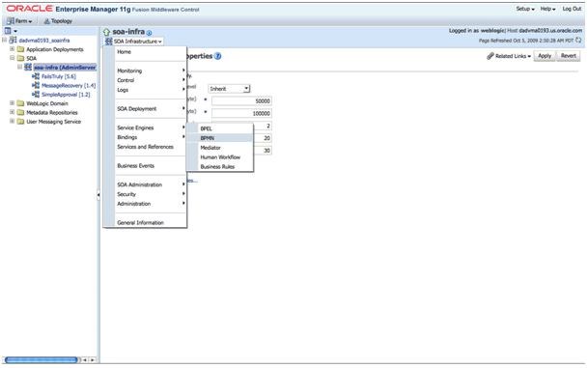Click the refresh page icon
This screenshot has height=368, width=588.
pyautogui.click(x=578, y=41)
